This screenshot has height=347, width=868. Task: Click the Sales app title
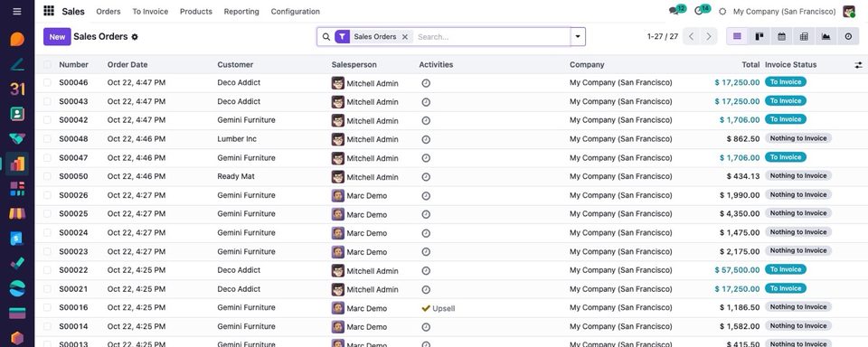pos(73,11)
